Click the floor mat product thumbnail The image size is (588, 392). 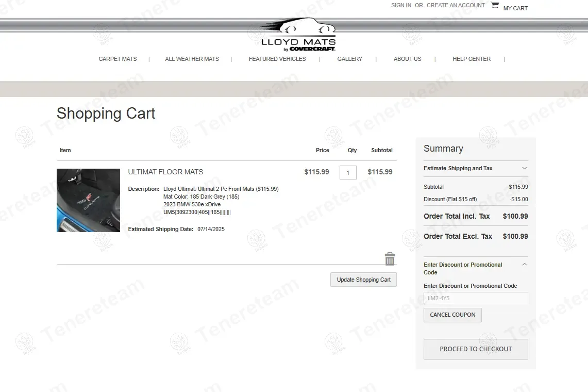88,200
